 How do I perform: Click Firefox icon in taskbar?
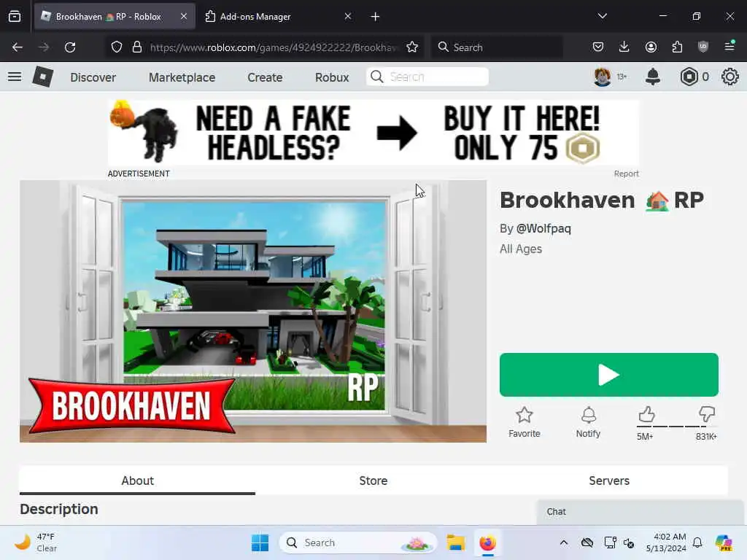click(487, 542)
